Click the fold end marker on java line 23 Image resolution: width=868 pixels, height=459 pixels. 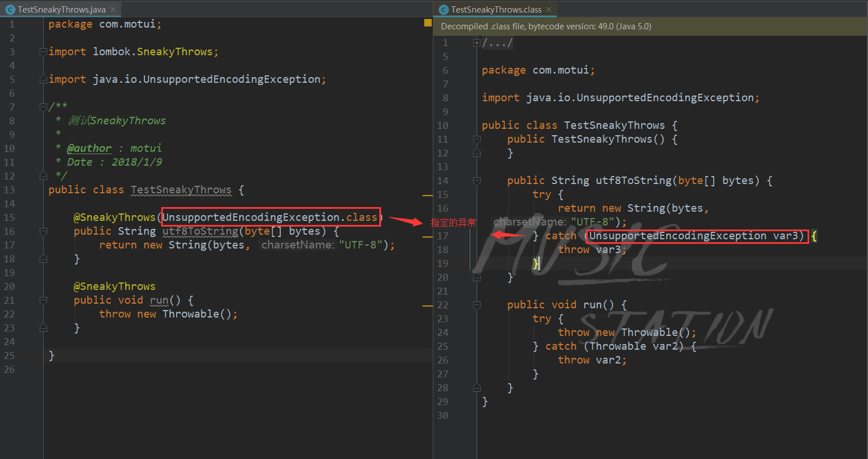43,328
